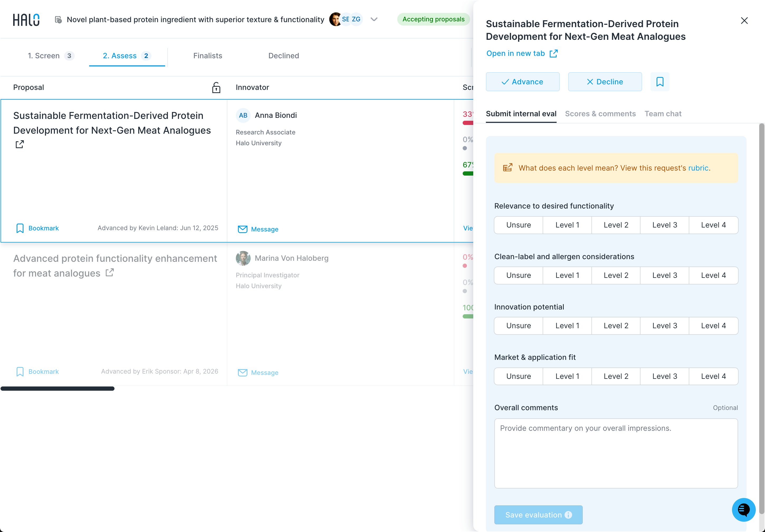
Task: Click the unlock padlock icon in the Proposal header
Action: pyautogui.click(x=216, y=87)
